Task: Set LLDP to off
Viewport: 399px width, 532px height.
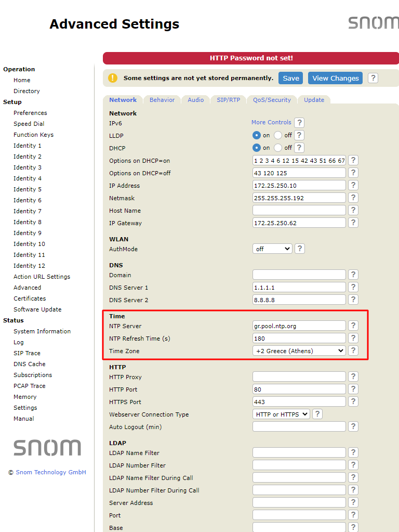Action: click(x=278, y=135)
